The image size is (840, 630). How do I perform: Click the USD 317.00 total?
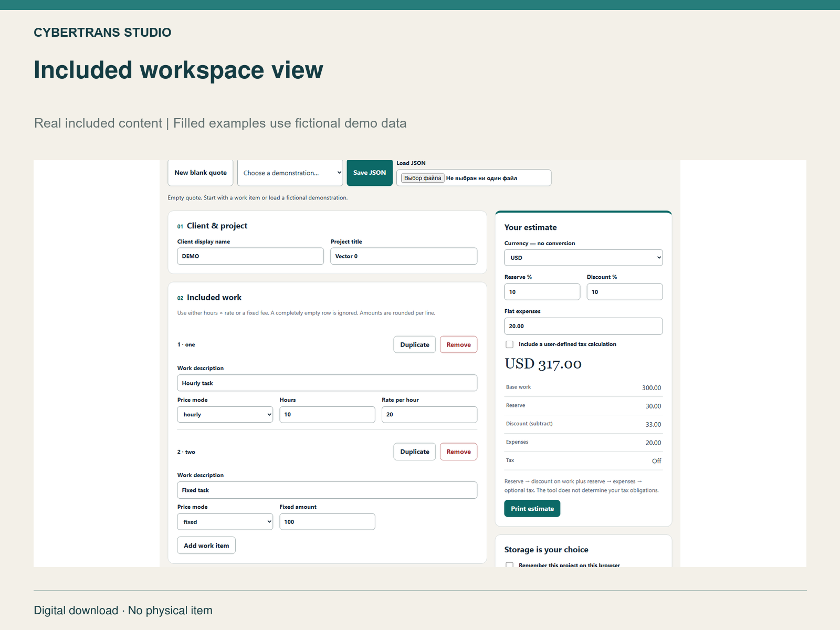(543, 364)
